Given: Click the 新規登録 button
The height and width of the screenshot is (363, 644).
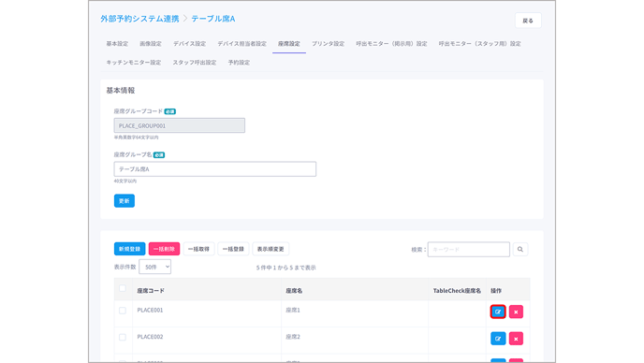Looking at the screenshot, I should 129,249.
